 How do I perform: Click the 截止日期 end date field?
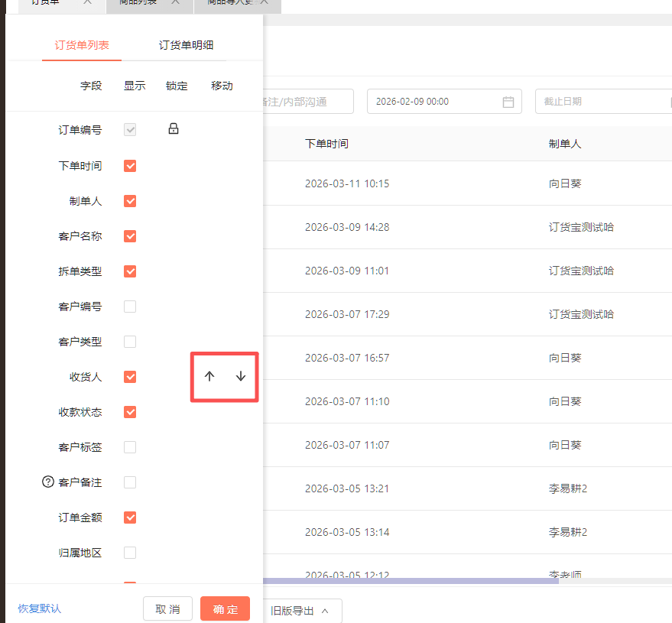tap(603, 102)
